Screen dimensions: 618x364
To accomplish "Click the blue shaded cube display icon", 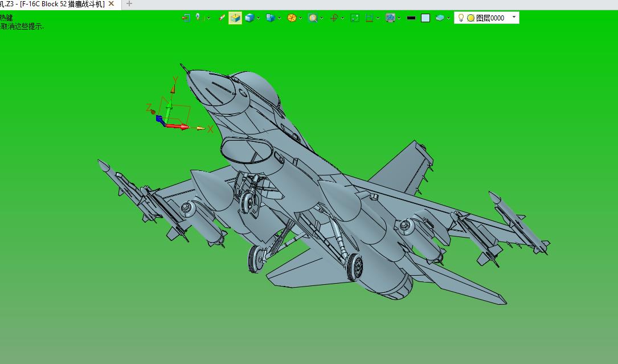I will point(249,18).
